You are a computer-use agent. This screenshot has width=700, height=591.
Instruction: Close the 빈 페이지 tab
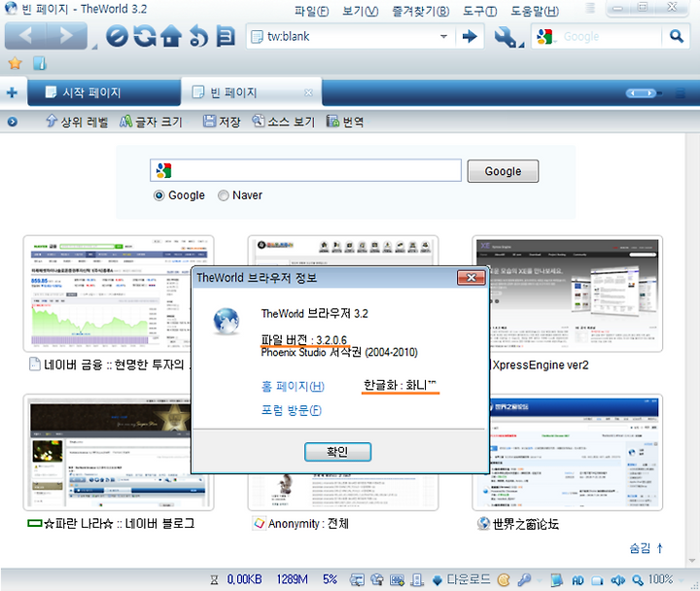click(x=308, y=93)
